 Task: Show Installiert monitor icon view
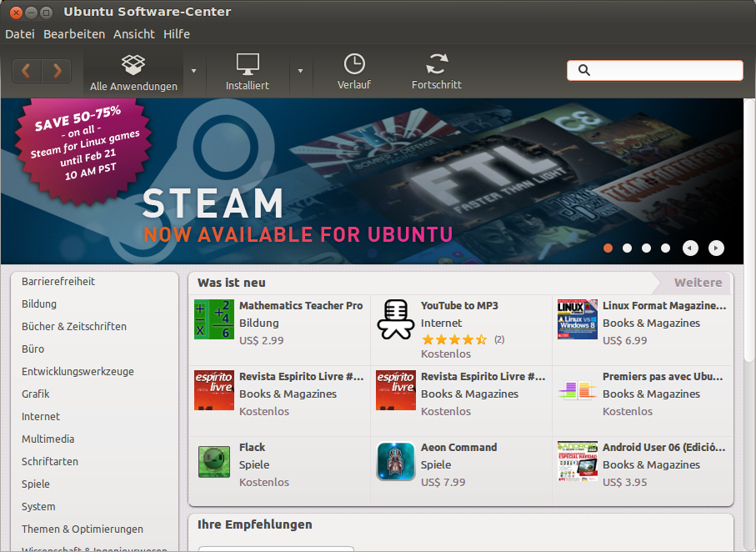pos(248,64)
